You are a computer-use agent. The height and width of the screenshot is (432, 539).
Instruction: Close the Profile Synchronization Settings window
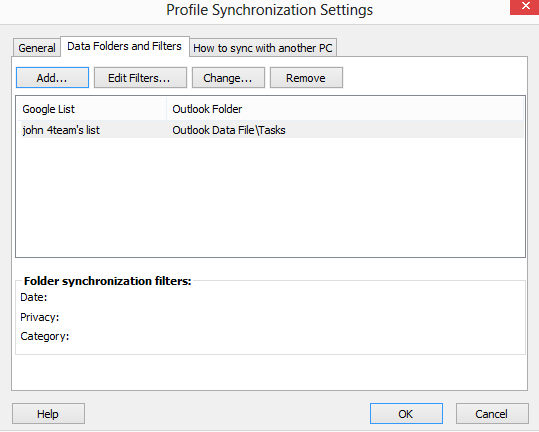[x=525, y=7]
